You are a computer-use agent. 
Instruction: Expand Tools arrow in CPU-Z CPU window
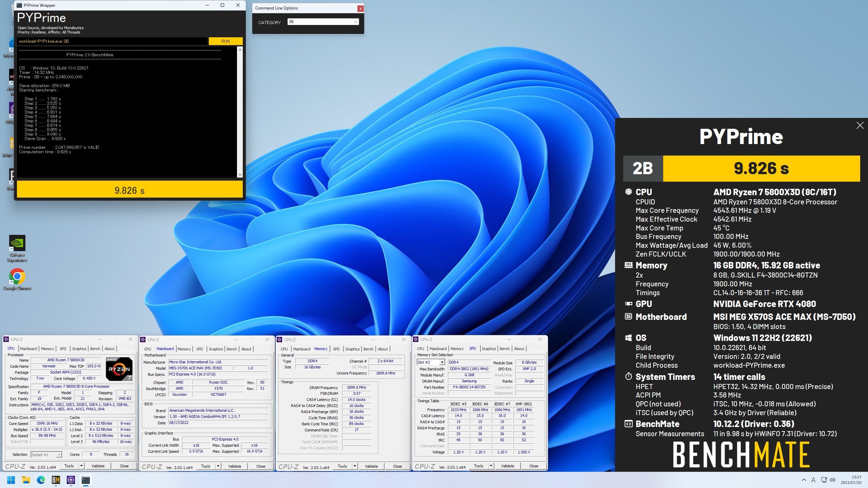(x=81, y=466)
